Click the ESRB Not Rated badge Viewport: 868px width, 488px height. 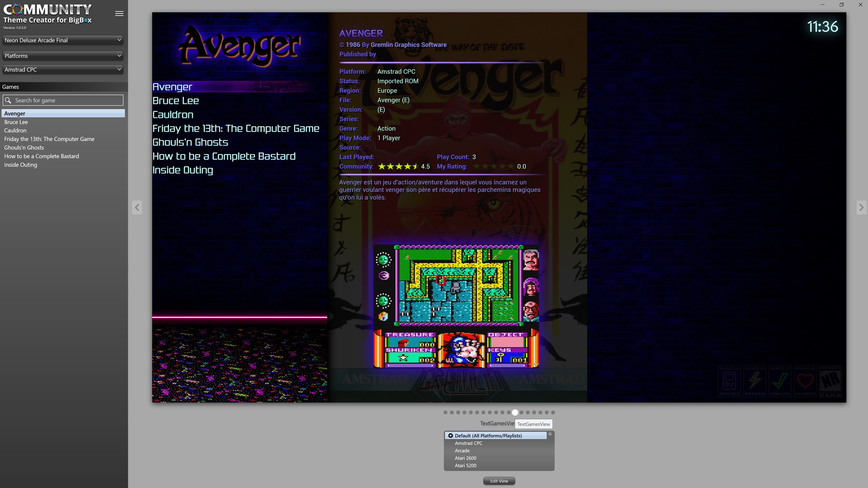tap(830, 381)
